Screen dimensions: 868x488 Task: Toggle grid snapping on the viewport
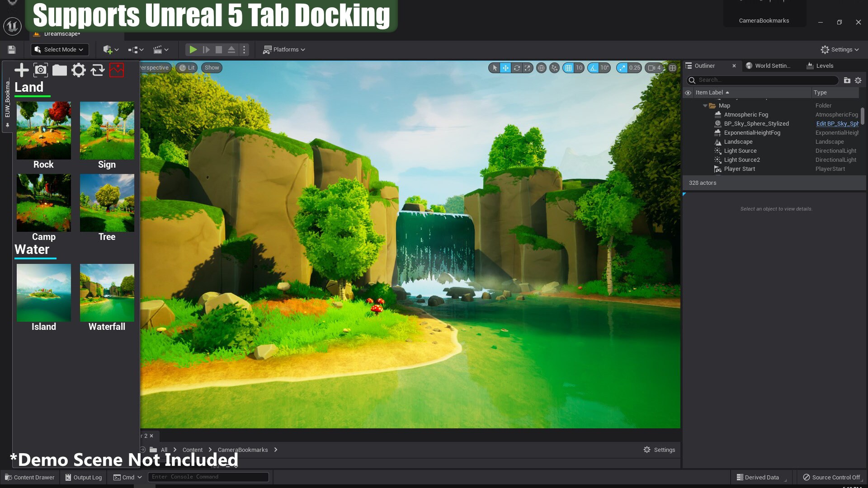coord(568,68)
